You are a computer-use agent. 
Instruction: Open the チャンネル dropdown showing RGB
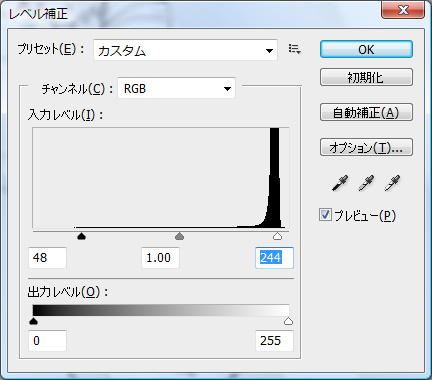(x=177, y=88)
